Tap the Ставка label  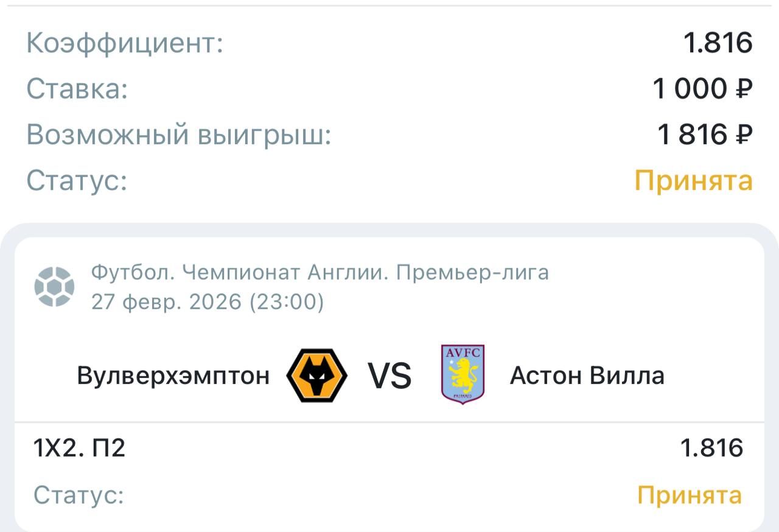coord(77,89)
